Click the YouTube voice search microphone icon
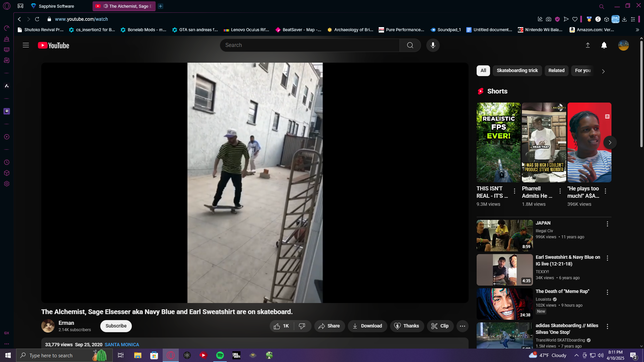 [433, 45]
